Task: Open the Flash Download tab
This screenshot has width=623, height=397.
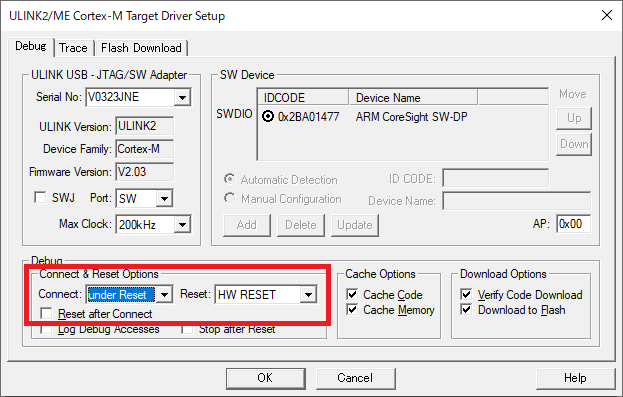Action: coord(141,48)
